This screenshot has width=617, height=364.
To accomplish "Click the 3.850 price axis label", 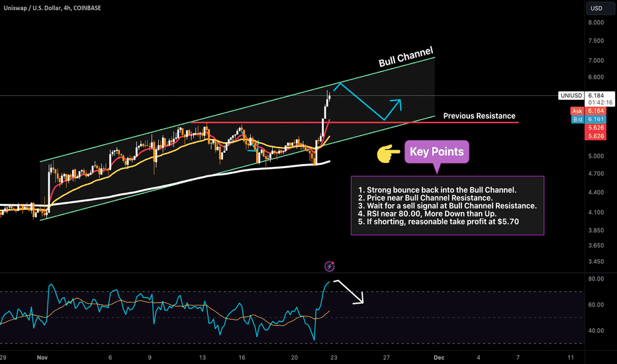I will (596, 230).
